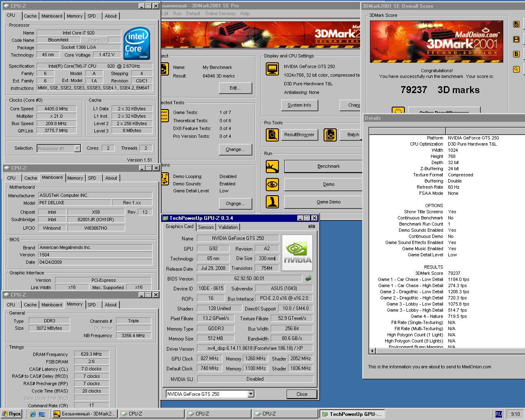This screenshot has width=525, height=420.
Task: Click the RU language indicator in the tray
Action: pyautogui.click(x=498, y=414)
